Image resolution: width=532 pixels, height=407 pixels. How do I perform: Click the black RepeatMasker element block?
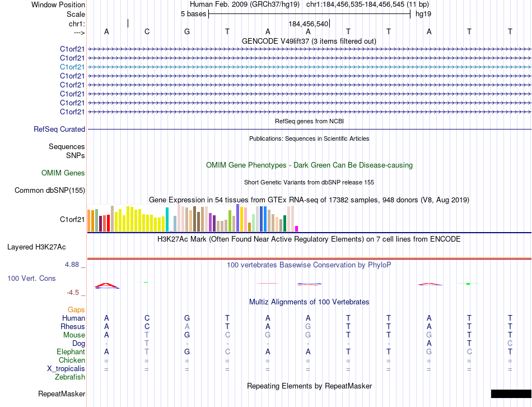pyautogui.click(x=511, y=394)
